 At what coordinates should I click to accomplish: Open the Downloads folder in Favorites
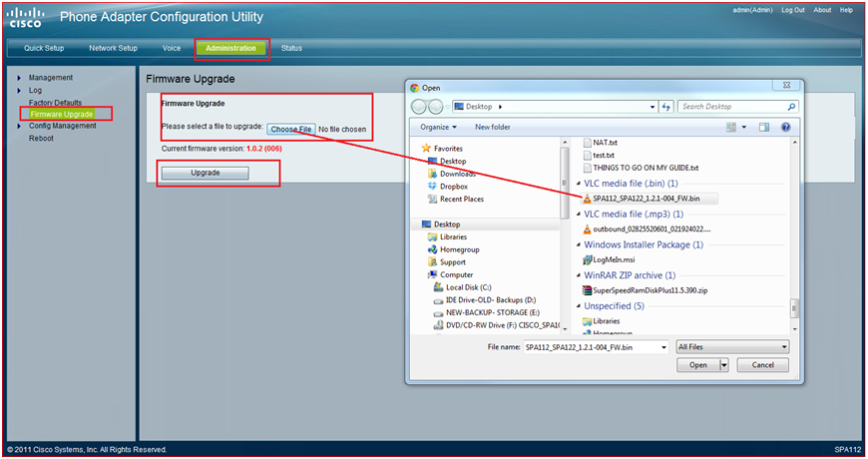[457, 174]
